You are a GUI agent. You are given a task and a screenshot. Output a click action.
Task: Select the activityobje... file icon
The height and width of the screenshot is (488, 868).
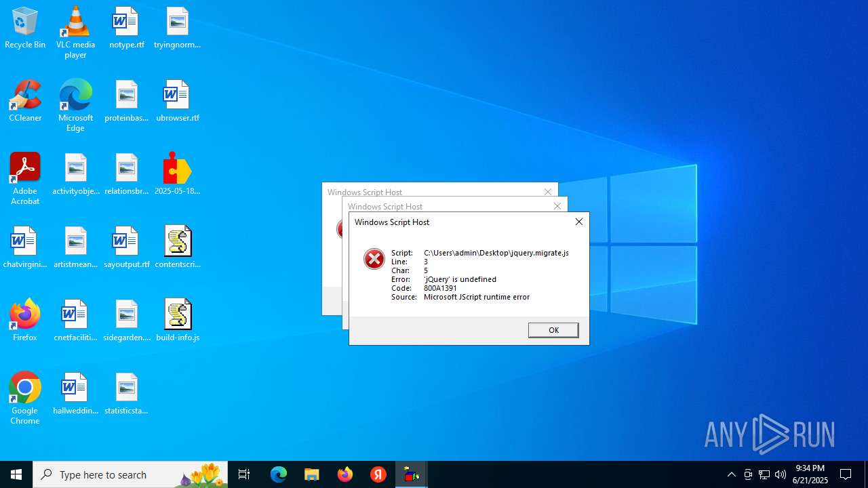[x=75, y=175]
